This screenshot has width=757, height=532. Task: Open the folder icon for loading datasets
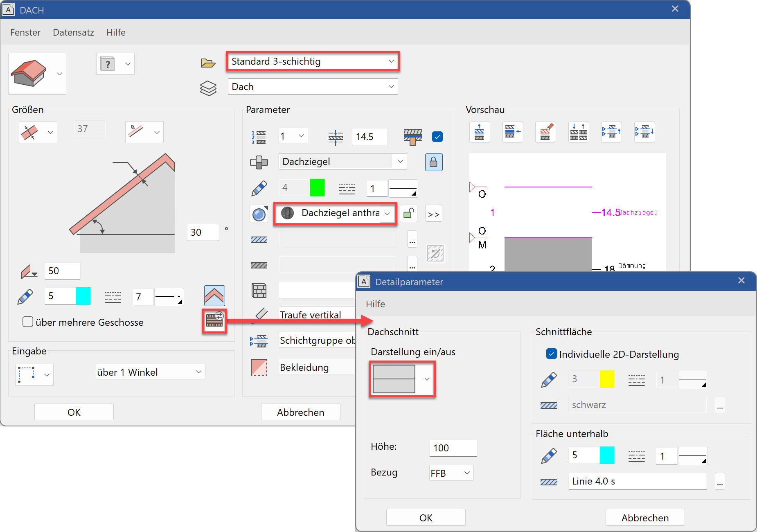coord(208,63)
